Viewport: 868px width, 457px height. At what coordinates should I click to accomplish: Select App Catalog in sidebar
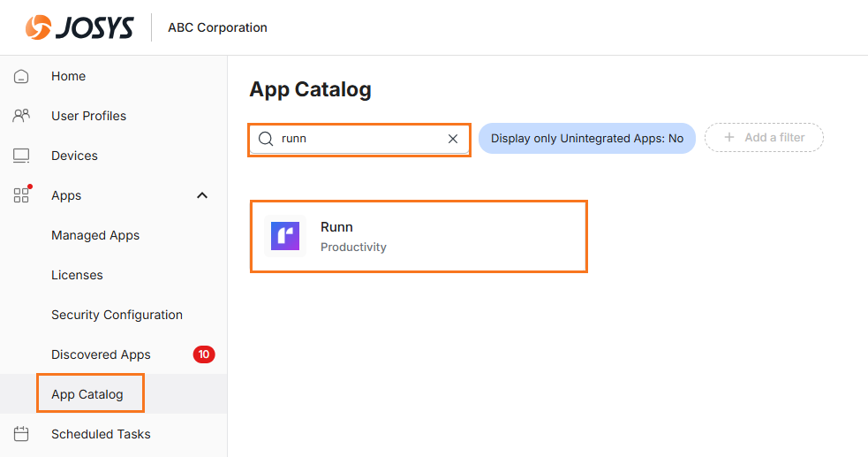tap(87, 394)
